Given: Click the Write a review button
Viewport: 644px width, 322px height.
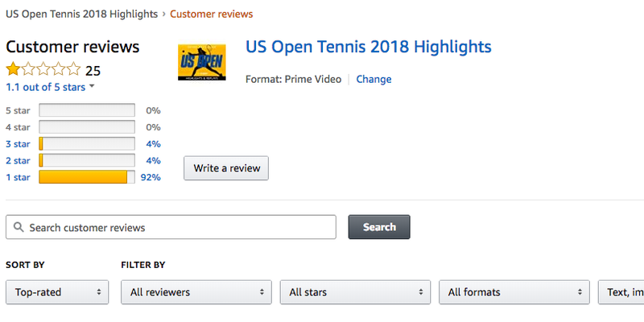Looking at the screenshot, I should coord(226,168).
